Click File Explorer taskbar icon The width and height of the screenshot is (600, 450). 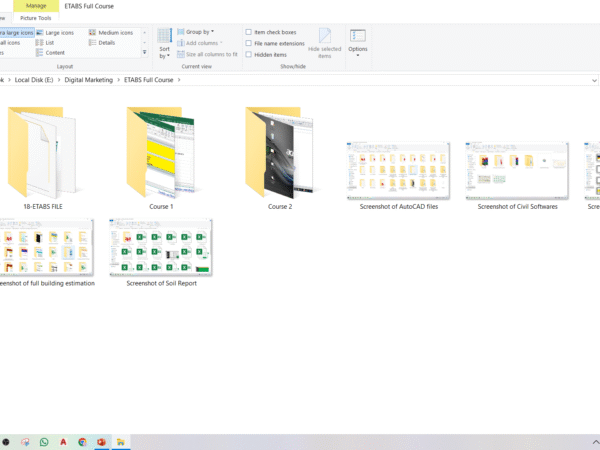coord(121,442)
